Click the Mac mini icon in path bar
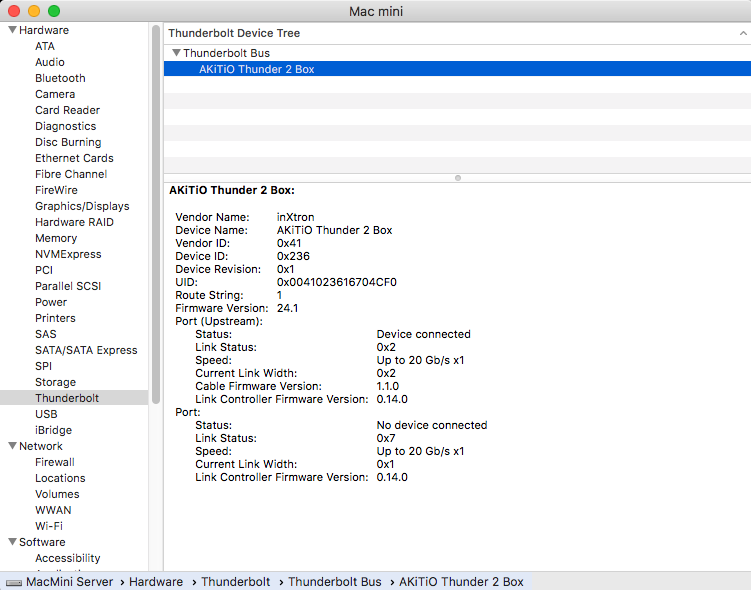Screen dimensions: 751x590 pos(14,581)
